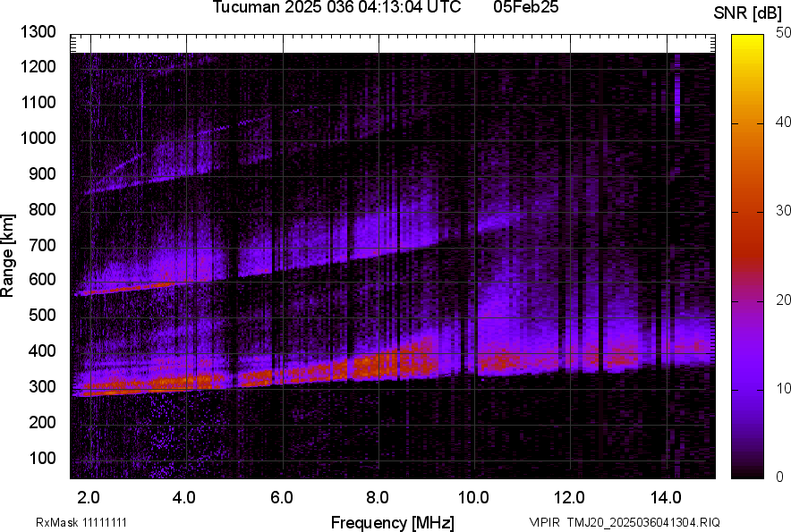Click the 700 range tick label
The height and width of the screenshot is (532, 791).
[x=42, y=246]
